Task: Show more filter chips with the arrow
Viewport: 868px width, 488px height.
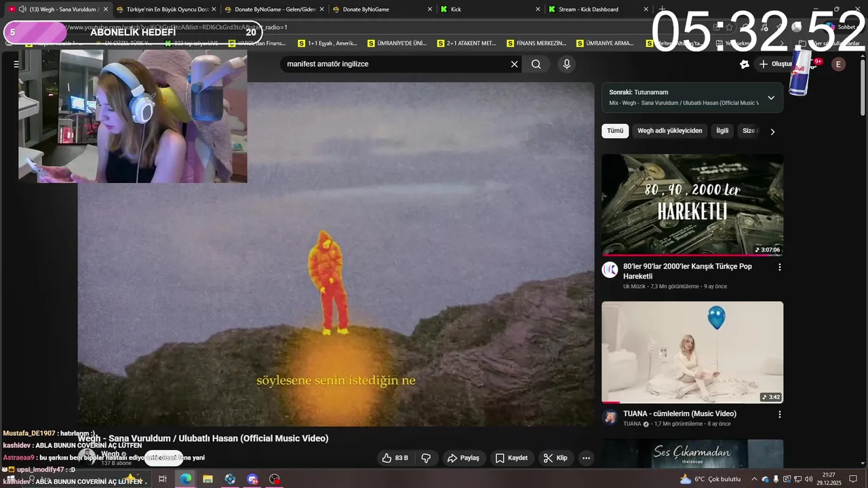Action: pos(772,131)
